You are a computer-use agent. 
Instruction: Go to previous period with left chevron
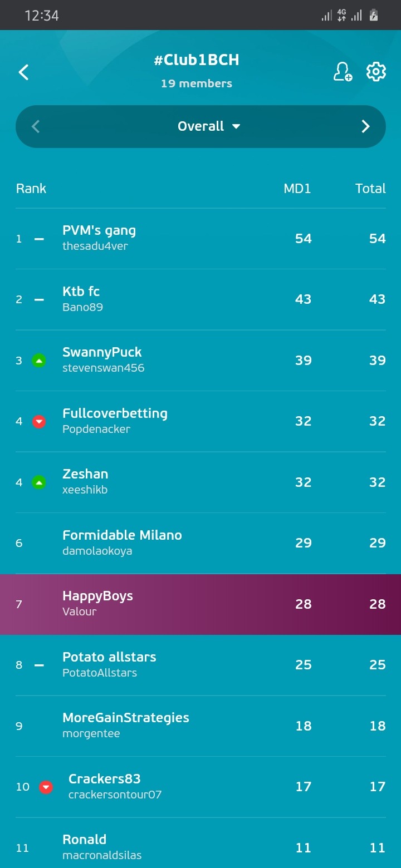[x=36, y=126]
